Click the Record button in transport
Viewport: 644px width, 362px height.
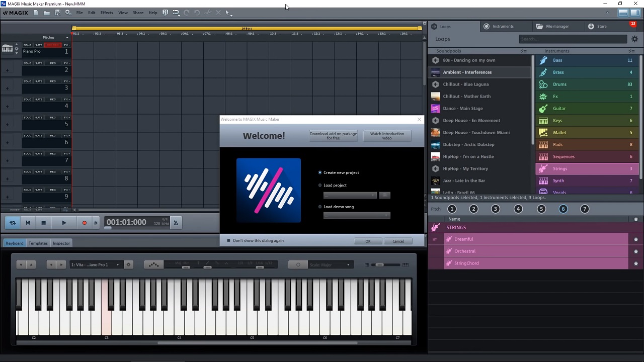click(84, 223)
